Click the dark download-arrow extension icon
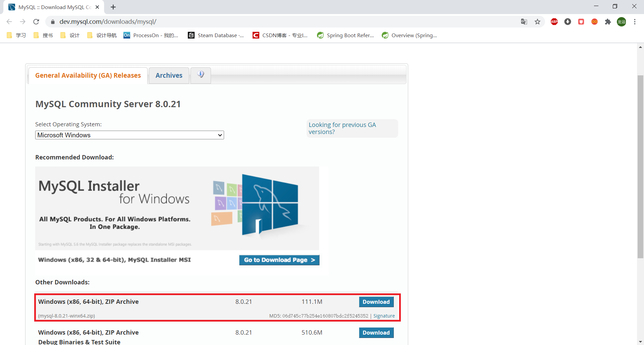The height and width of the screenshot is (345, 644). pos(568,22)
